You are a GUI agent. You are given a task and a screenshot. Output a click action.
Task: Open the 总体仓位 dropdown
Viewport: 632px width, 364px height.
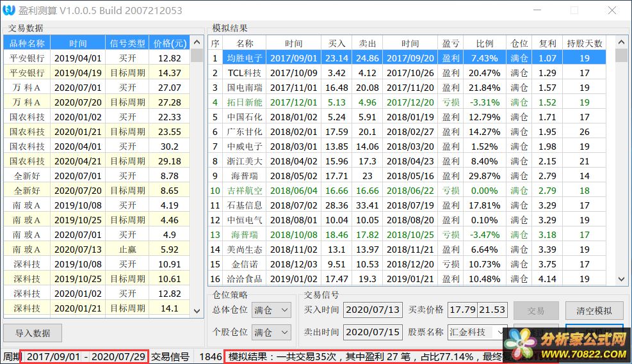tap(271, 310)
